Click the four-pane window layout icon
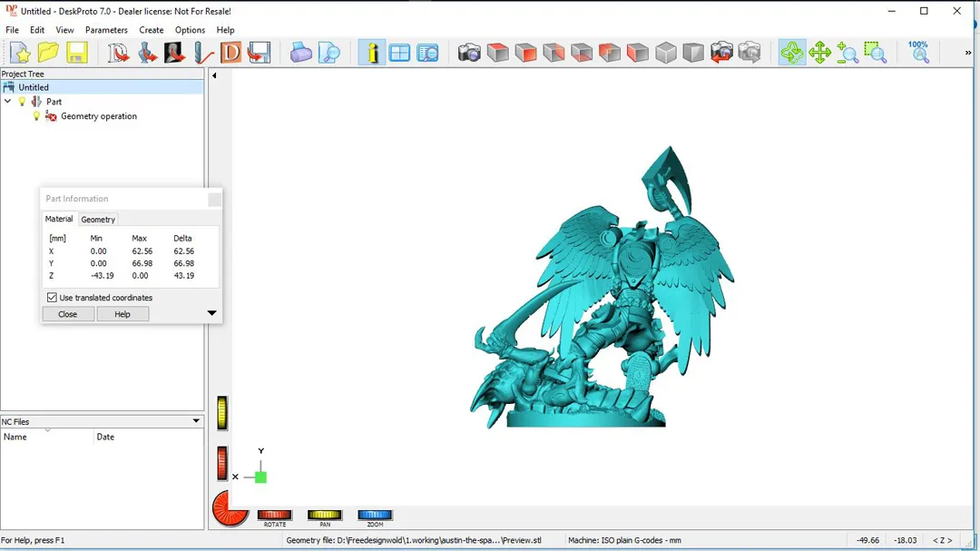Image resolution: width=980 pixels, height=551 pixels. coord(399,53)
